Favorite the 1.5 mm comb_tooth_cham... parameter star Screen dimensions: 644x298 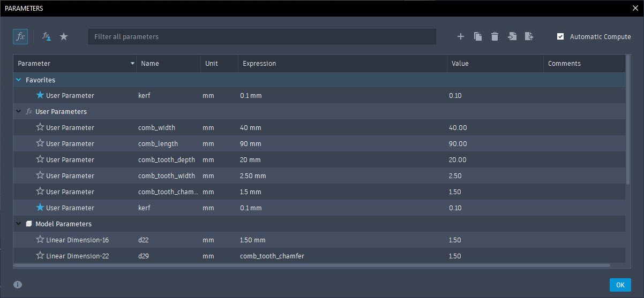[x=40, y=192]
